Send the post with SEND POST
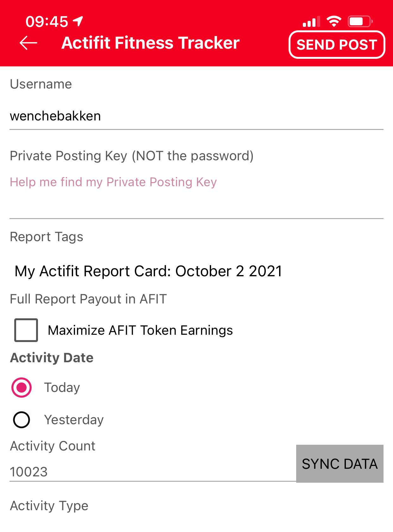The width and height of the screenshot is (393, 532). coord(337,45)
